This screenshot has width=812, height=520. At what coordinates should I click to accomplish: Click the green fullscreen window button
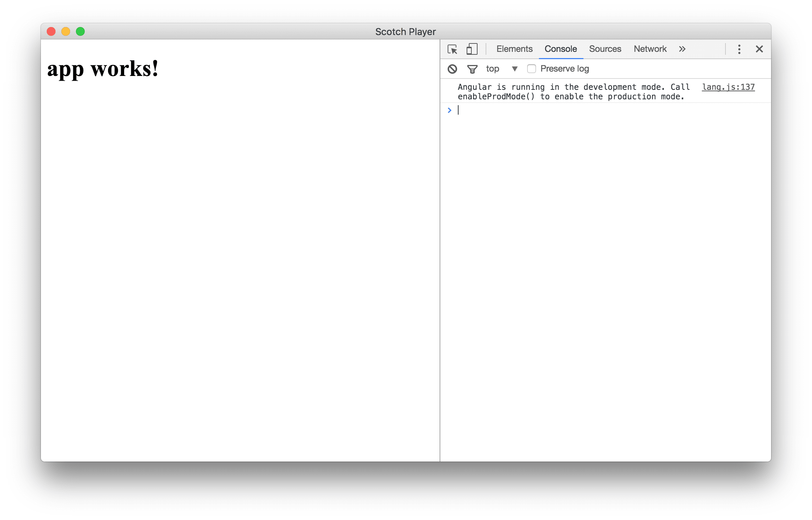click(x=80, y=32)
